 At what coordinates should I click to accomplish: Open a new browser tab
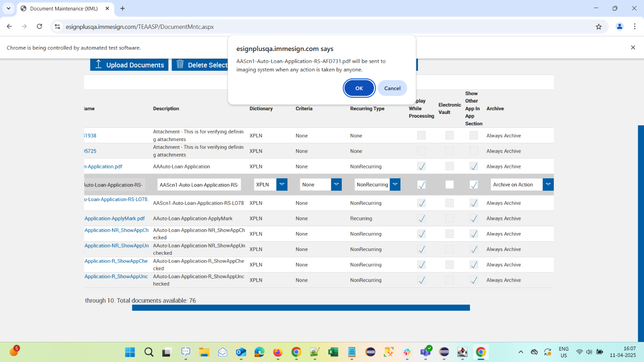pyautogui.click(x=122, y=8)
